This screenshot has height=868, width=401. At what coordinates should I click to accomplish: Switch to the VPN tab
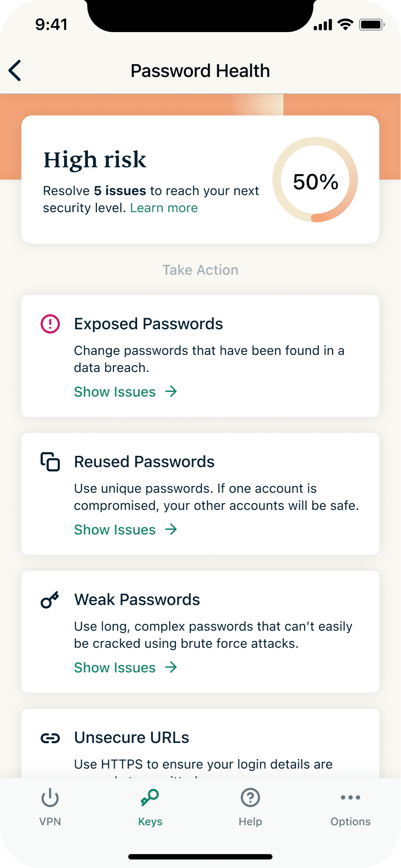50,809
